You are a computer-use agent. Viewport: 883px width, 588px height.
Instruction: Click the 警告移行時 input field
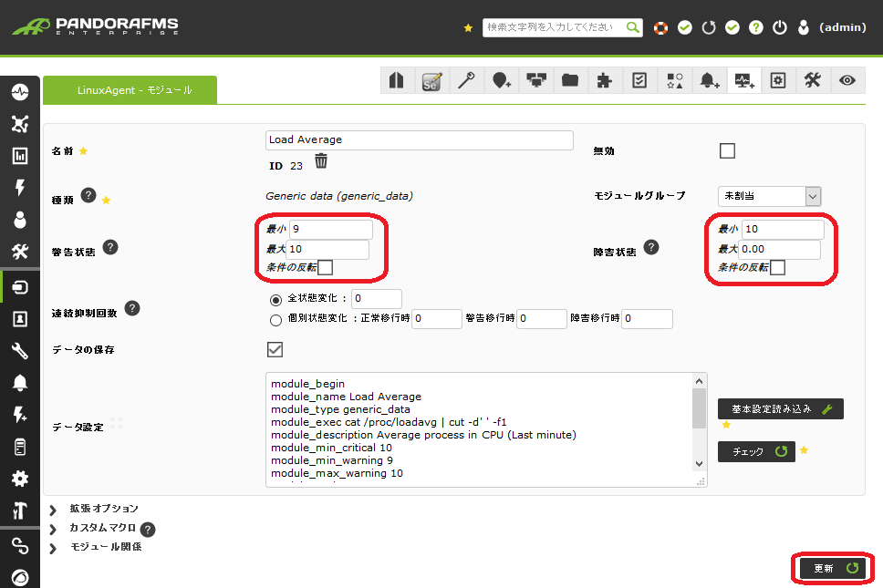(x=542, y=318)
